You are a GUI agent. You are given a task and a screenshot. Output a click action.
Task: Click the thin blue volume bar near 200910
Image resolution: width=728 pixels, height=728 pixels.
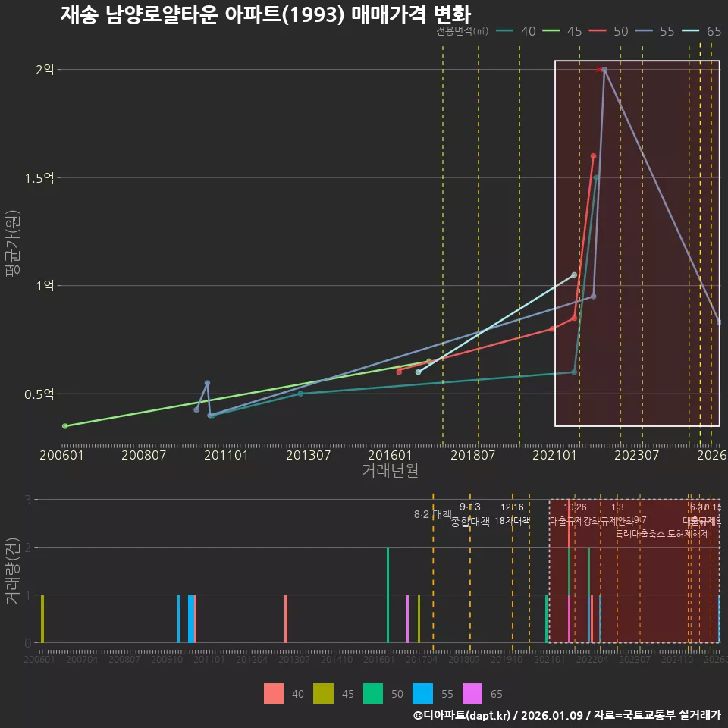[x=178, y=619]
